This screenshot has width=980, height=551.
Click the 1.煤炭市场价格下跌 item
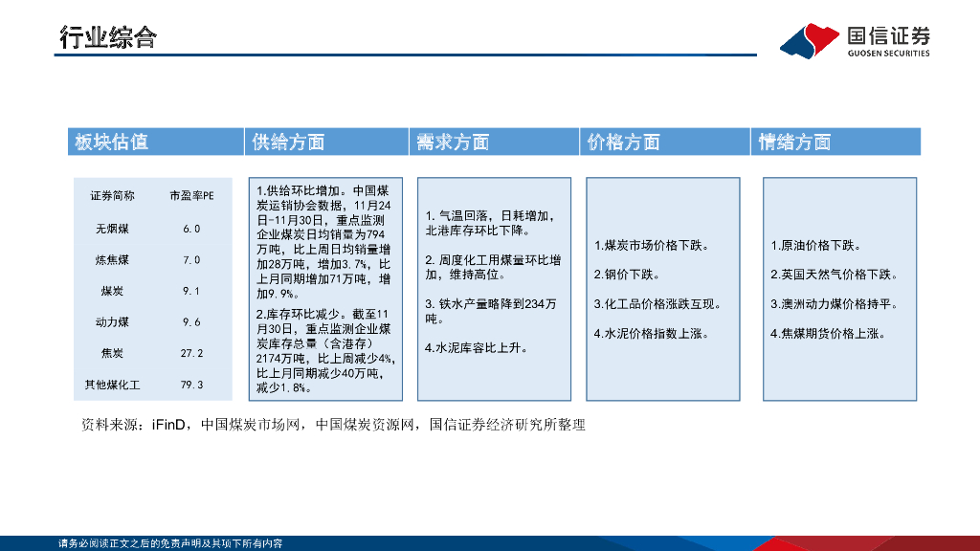coord(651,246)
